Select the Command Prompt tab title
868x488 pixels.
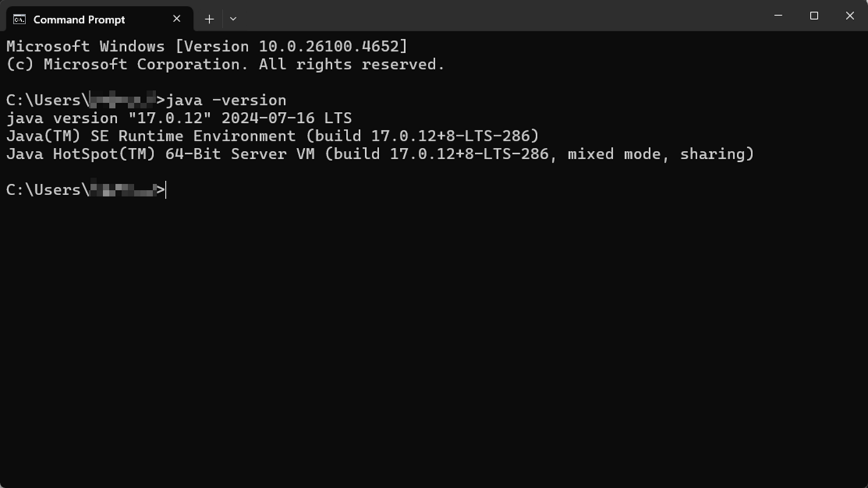[79, 19]
